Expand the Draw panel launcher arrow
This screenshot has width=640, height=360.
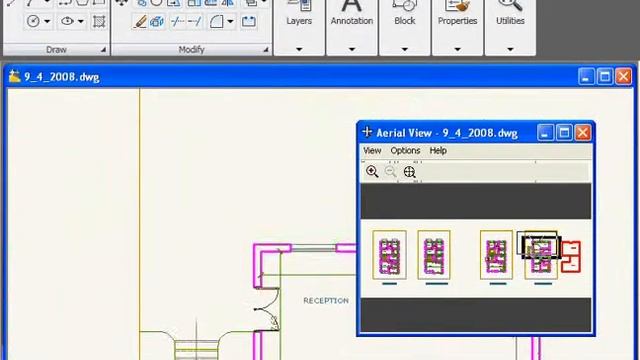pyautogui.click(x=103, y=50)
